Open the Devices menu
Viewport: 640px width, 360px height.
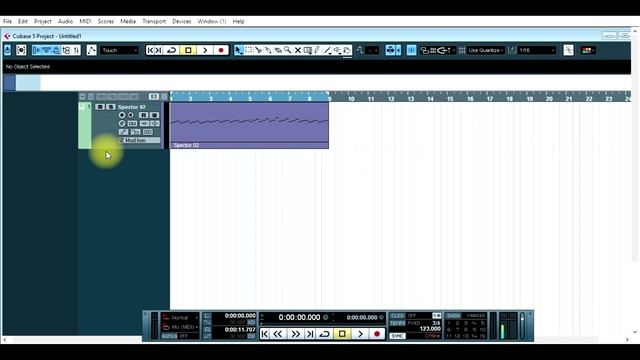coord(182,21)
